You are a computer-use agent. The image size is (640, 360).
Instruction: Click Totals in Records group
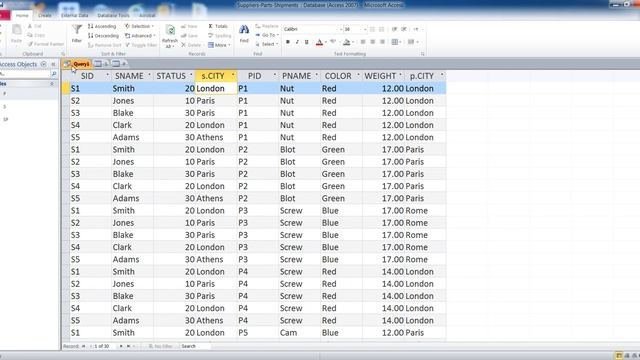[218, 26]
